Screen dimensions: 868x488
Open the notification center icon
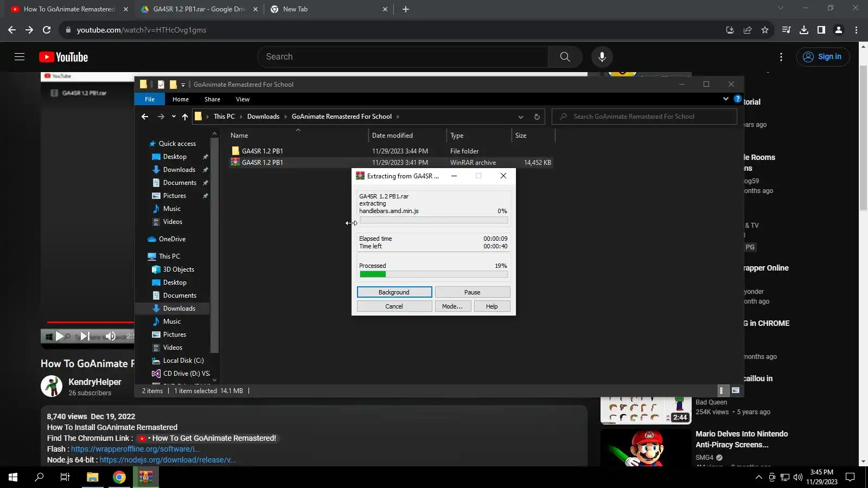(x=850, y=477)
